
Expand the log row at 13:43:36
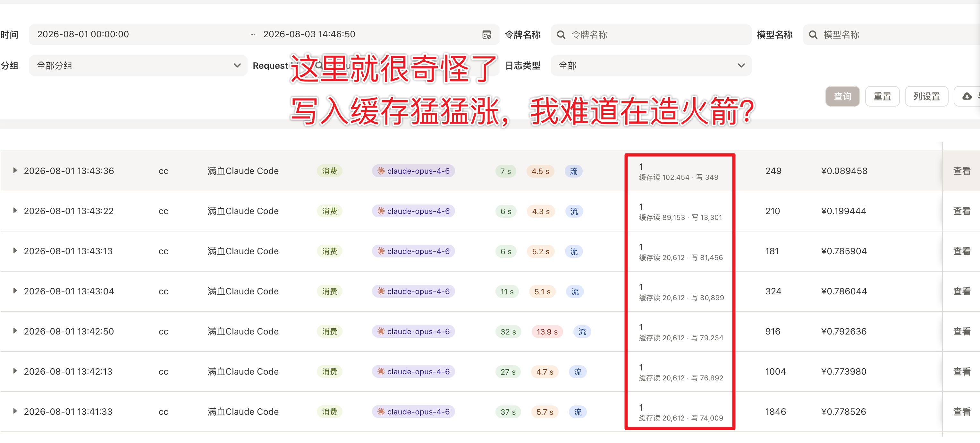click(x=15, y=170)
